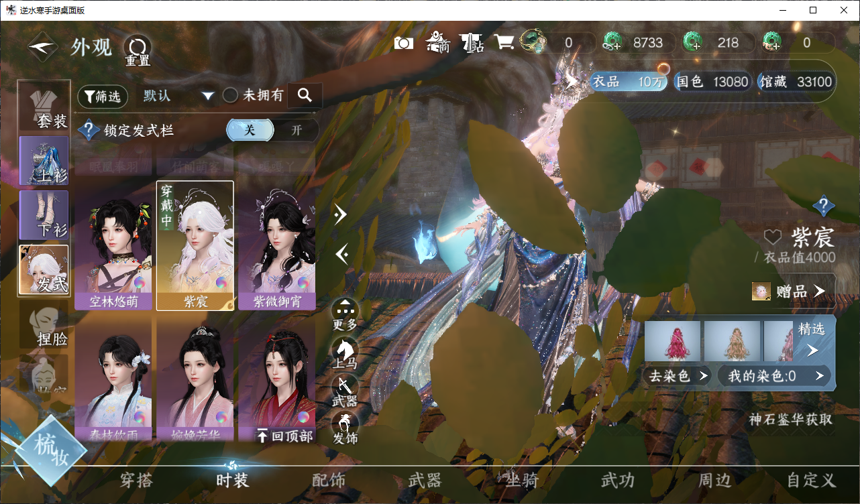Click the 武器 weapon display icon
This screenshot has width=860, height=504.
(x=345, y=392)
